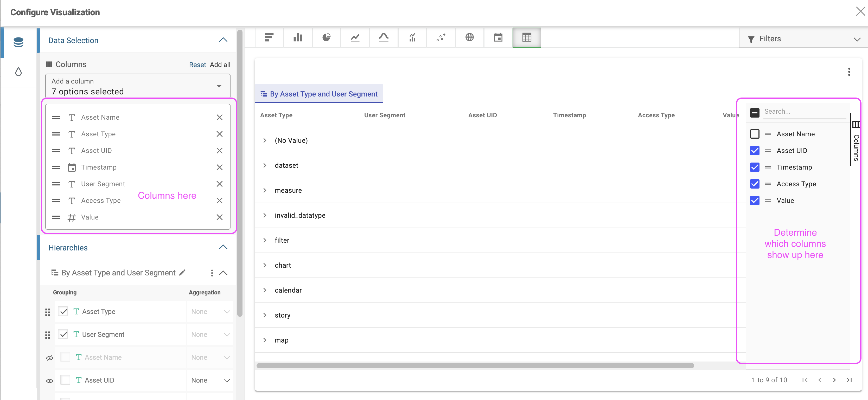Collapse By Asset Type hierarchy details
The height and width of the screenshot is (400, 868).
pos(223,273)
